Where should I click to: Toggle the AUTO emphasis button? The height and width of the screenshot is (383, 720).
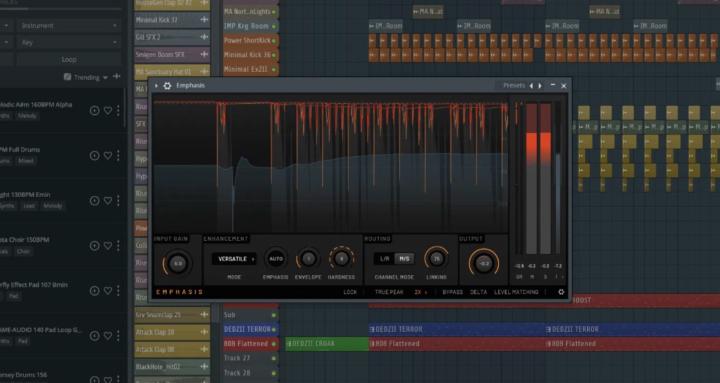coord(276,259)
